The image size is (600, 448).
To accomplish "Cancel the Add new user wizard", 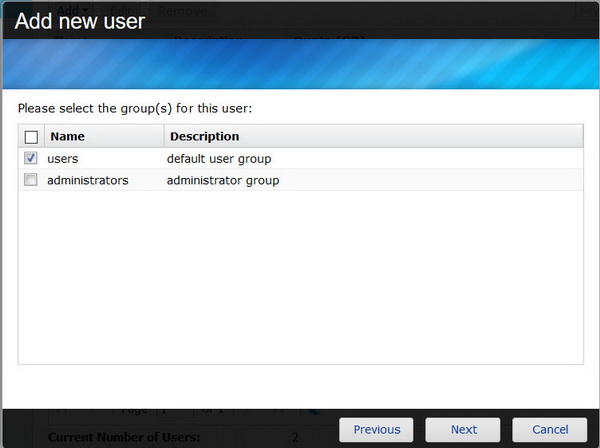I will (x=549, y=429).
